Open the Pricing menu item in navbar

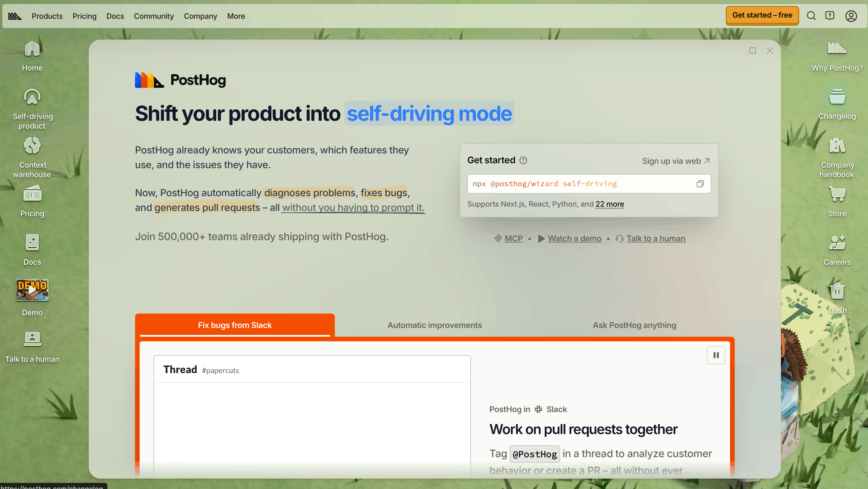click(85, 16)
